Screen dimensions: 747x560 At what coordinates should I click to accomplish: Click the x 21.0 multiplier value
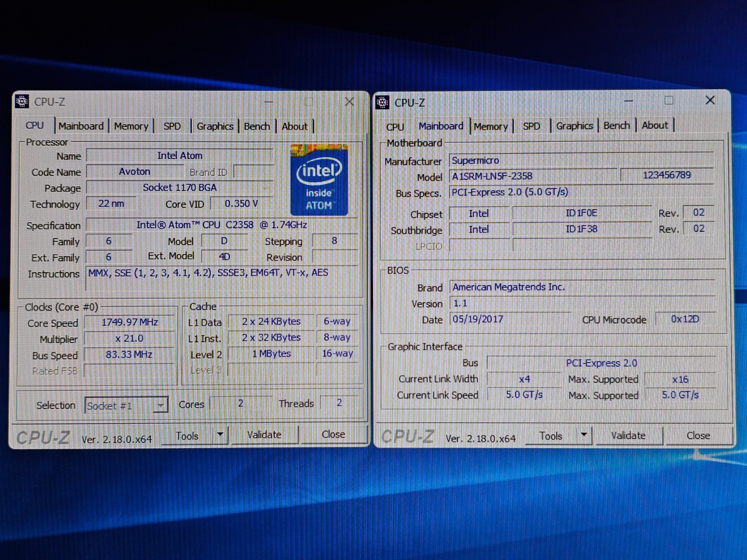(130, 338)
